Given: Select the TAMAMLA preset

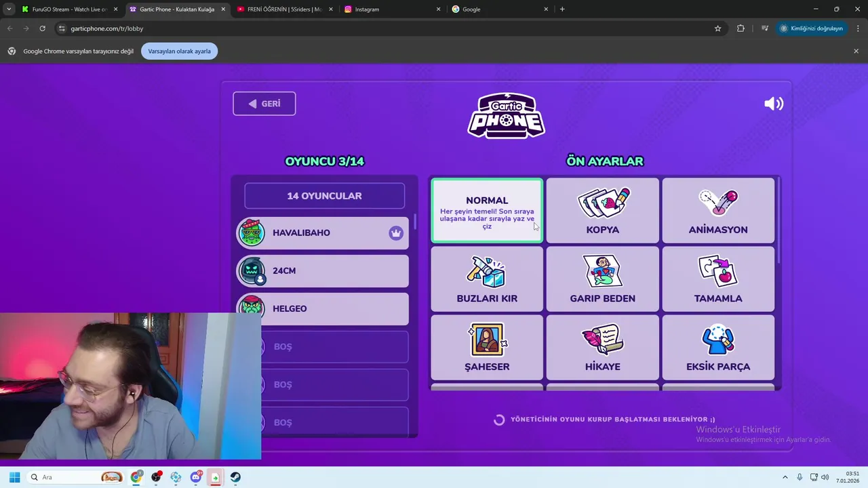Looking at the screenshot, I should 718,279.
